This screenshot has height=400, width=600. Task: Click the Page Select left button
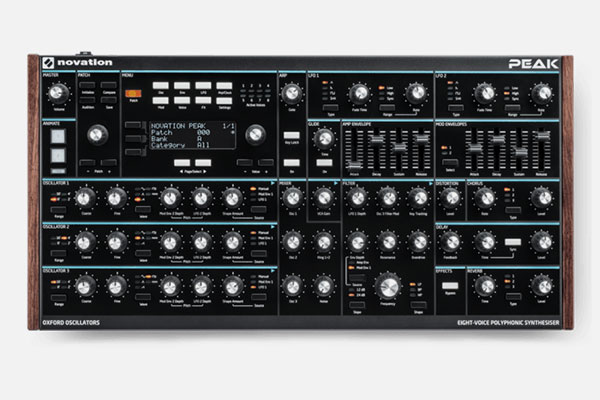(x=182, y=163)
